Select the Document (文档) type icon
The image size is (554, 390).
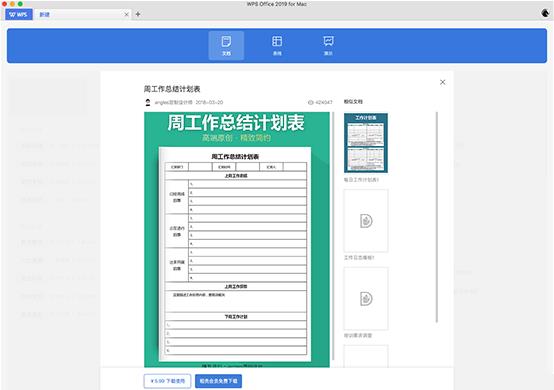226,45
